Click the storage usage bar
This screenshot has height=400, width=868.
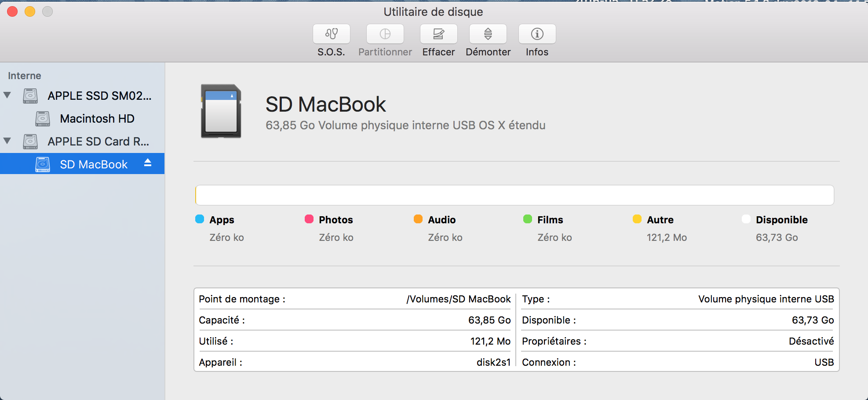514,195
